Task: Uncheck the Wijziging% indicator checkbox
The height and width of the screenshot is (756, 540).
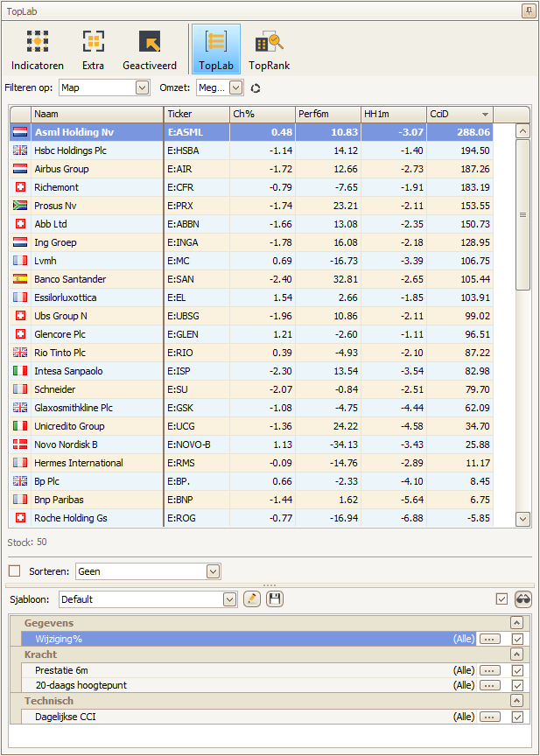Action: point(517,639)
